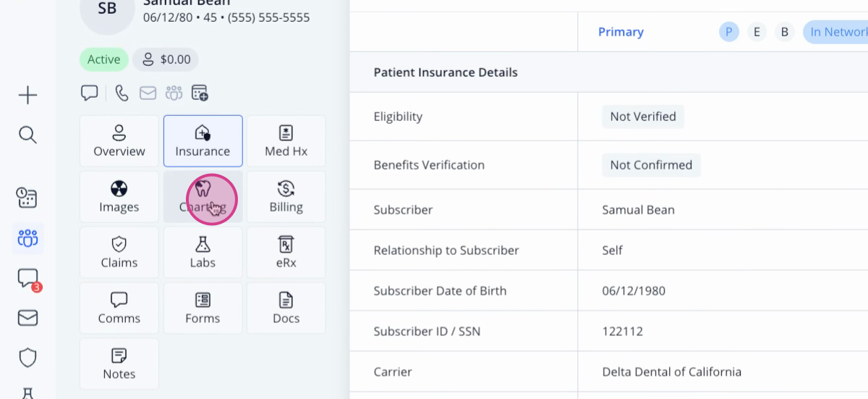Click the add appointment calendar icon
The image size is (868, 399).
coord(200,93)
